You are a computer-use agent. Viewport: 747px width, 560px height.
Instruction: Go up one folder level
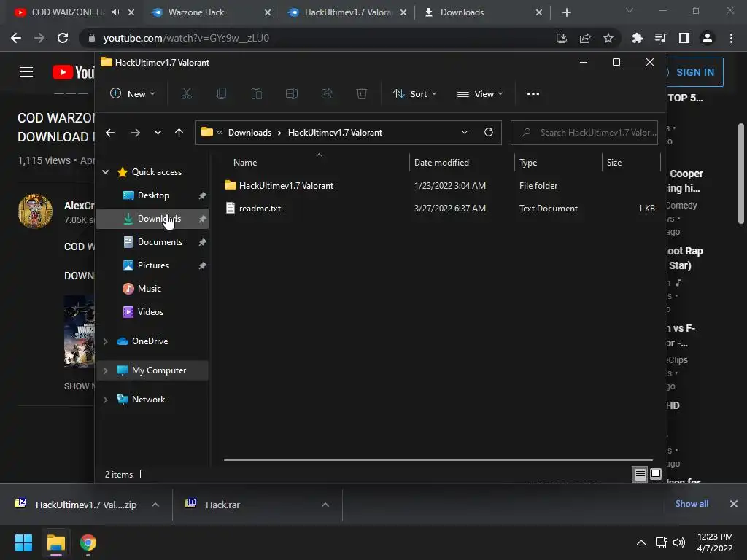[179, 133]
